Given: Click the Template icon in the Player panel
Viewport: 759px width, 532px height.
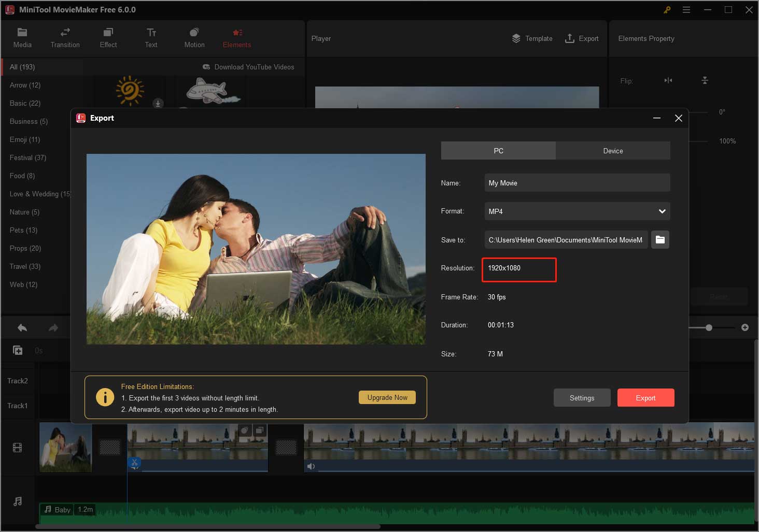Looking at the screenshot, I should (x=516, y=38).
